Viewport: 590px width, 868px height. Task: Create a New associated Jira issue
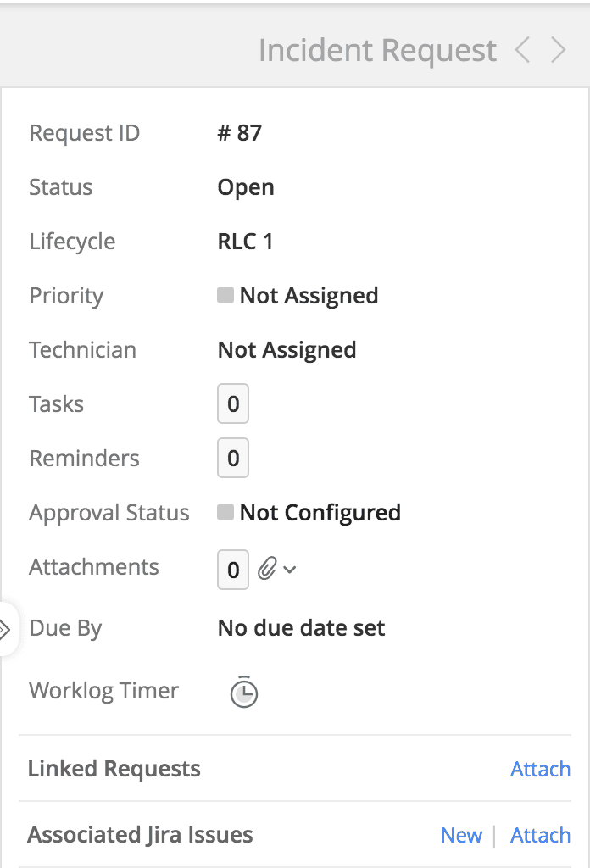(461, 835)
